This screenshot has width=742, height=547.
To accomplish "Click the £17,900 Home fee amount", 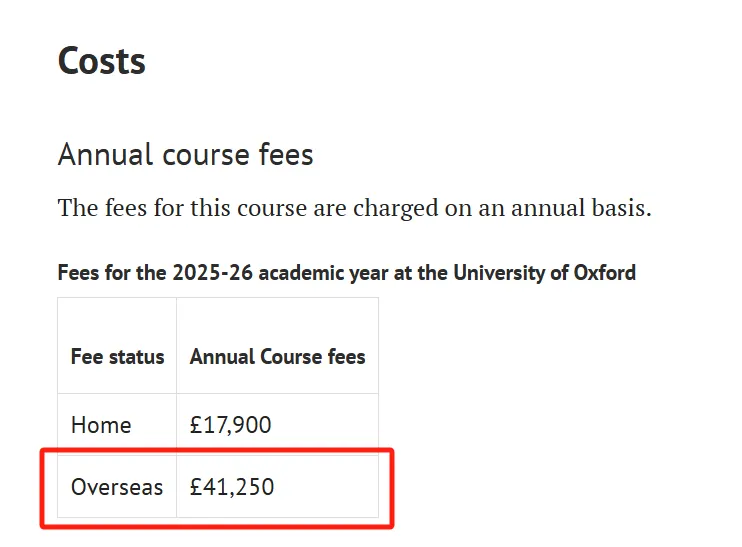I will click(230, 425).
